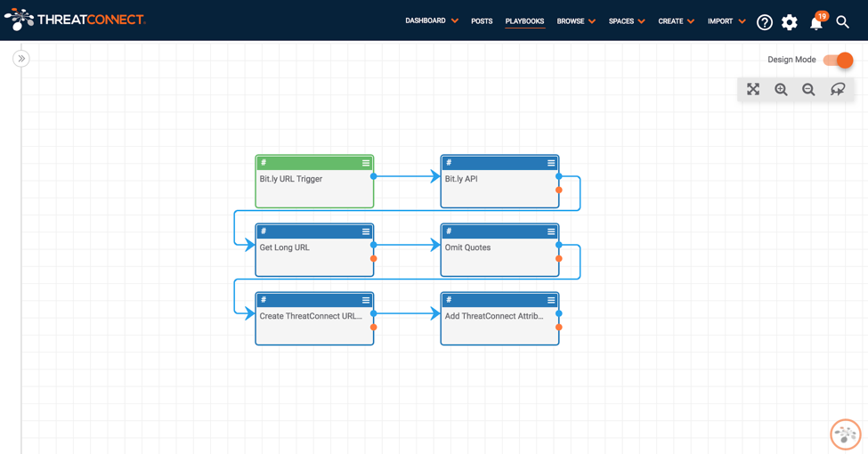Open the Create dropdown menu
868x454 pixels.
(676, 21)
